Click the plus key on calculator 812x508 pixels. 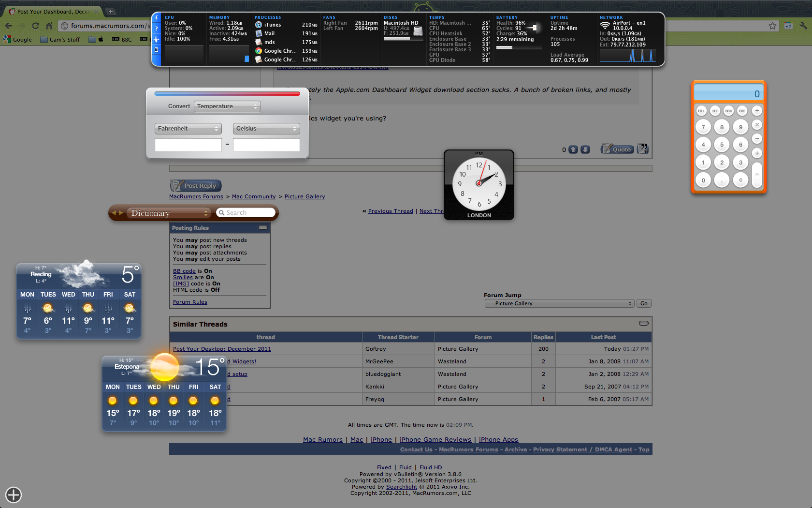pyautogui.click(x=757, y=153)
